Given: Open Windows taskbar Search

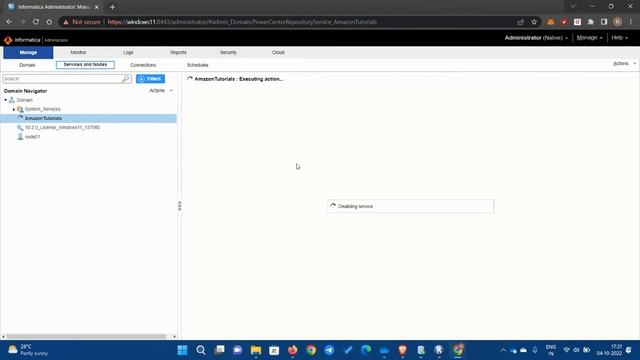Looking at the screenshot, I should 201,350.
